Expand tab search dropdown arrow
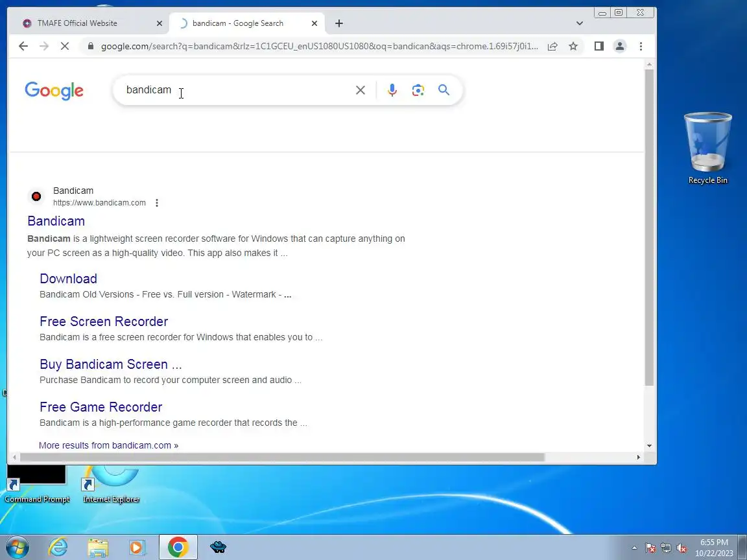Viewport: 747px width, 560px height. [x=579, y=23]
